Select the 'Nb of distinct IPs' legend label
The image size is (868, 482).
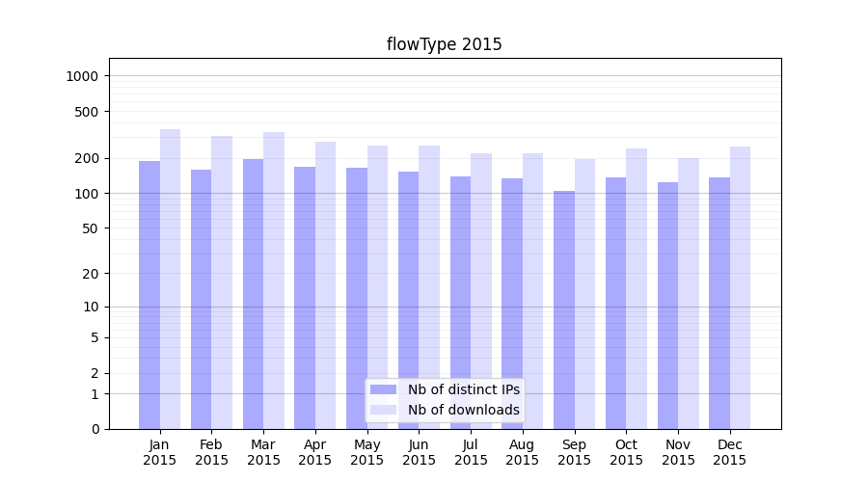(463, 389)
